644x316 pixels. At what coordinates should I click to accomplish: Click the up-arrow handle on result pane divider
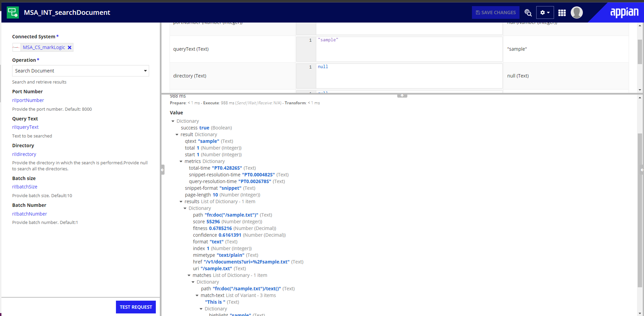point(402,95)
